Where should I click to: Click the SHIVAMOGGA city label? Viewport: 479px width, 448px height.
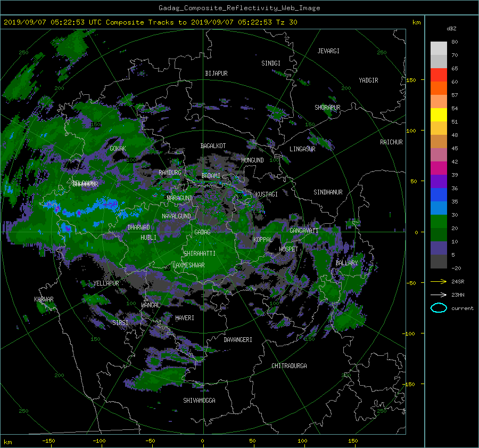coord(199,401)
